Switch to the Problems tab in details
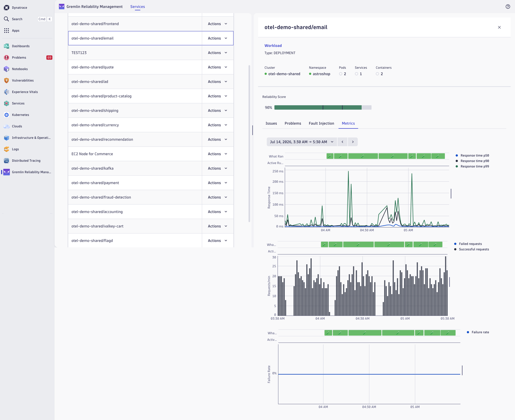This screenshot has width=515, height=420. (x=293, y=123)
